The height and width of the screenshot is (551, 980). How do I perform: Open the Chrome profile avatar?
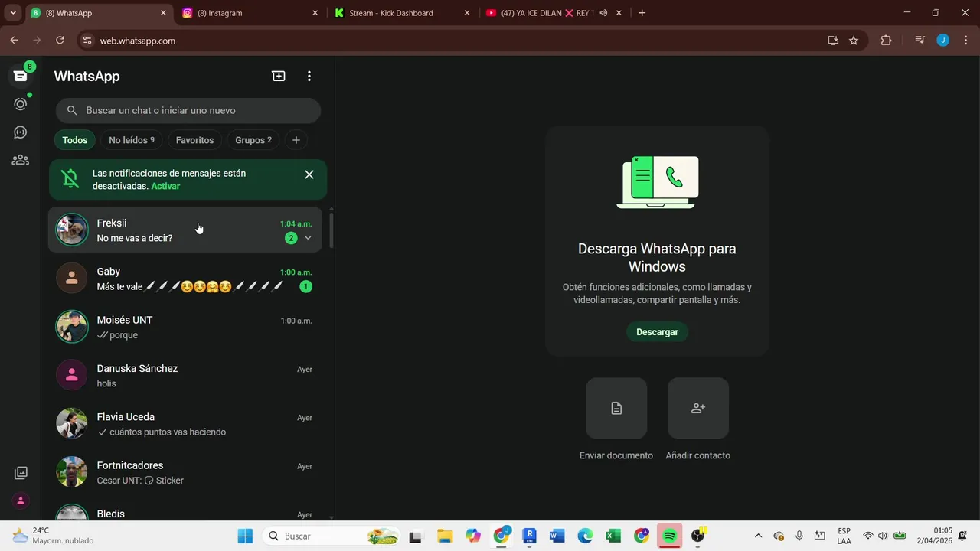click(x=942, y=41)
